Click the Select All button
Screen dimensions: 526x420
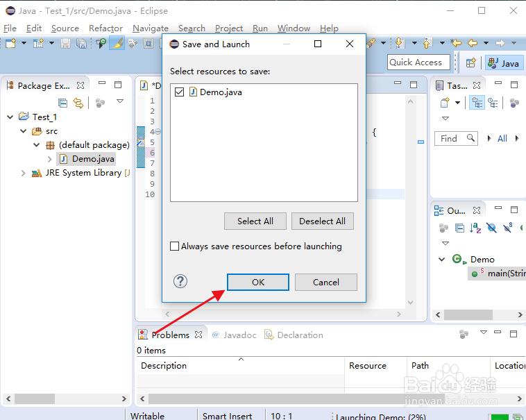(255, 221)
